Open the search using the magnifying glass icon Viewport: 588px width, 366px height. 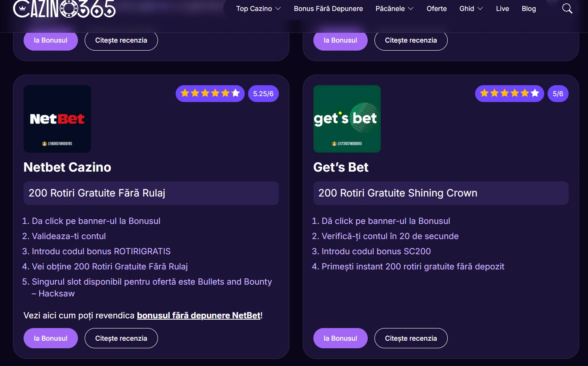pos(567,8)
